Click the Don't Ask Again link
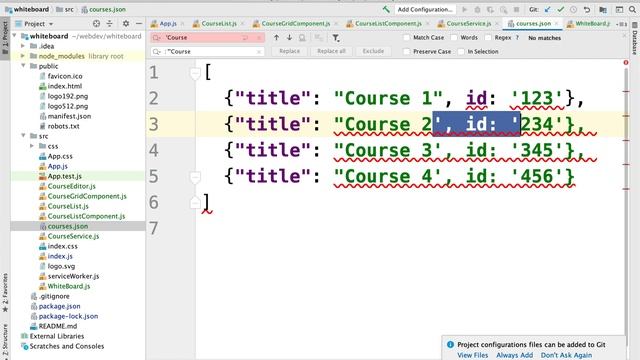The width and height of the screenshot is (640, 360). click(566, 355)
